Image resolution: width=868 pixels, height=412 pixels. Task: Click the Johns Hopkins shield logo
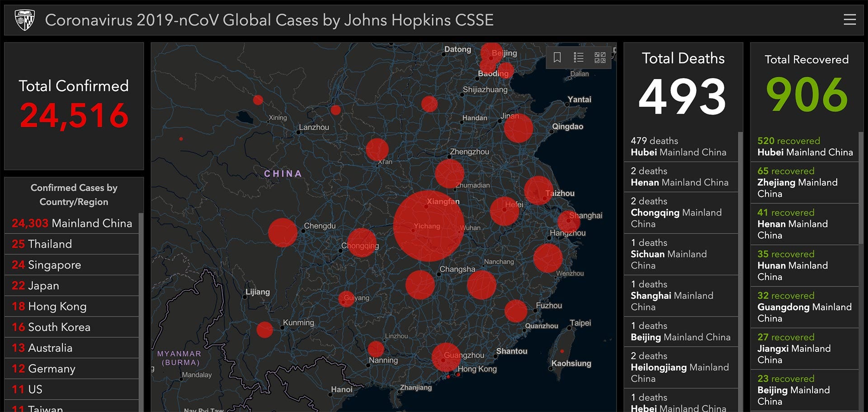pyautogui.click(x=24, y=20)
